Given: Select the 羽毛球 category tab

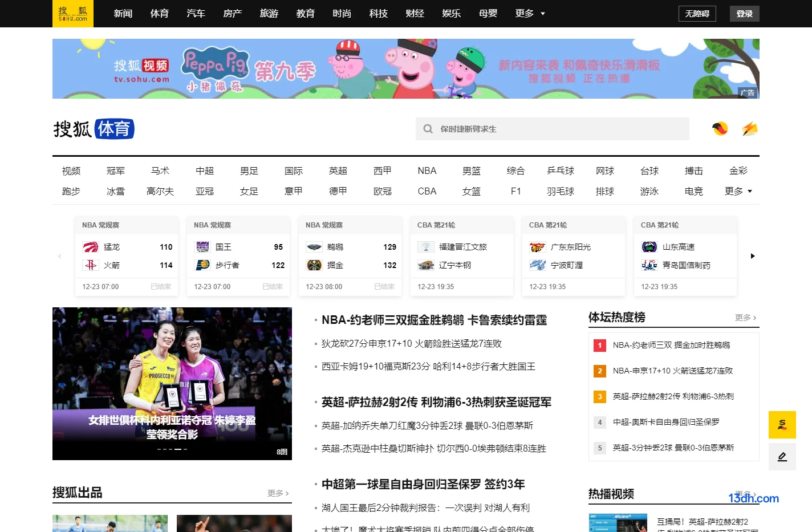Looking at the screenshot, I should (x=561, y=192).
